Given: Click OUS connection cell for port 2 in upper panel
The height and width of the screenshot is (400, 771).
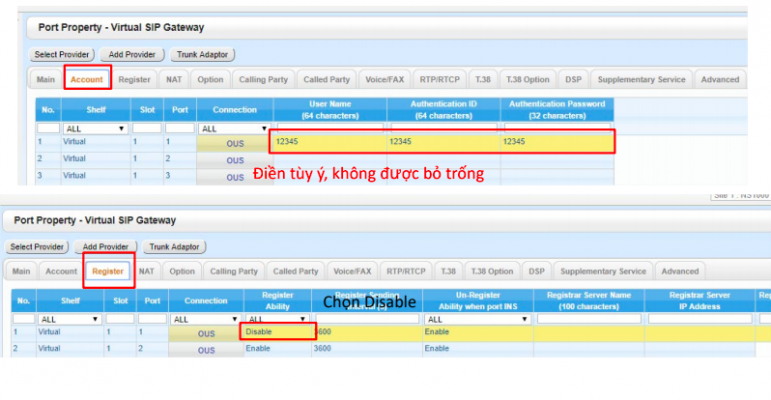Looking at the screenshot, I should 234,159.
